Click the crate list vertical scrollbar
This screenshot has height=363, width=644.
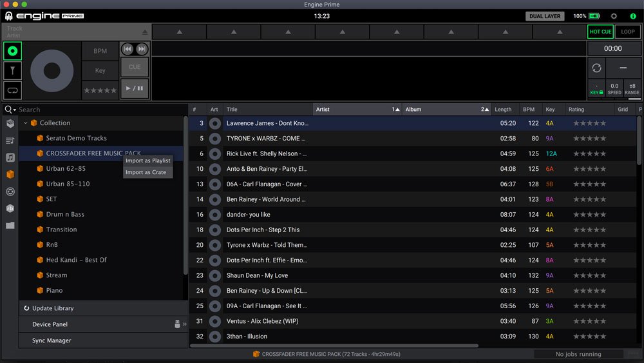pos(185,195)
